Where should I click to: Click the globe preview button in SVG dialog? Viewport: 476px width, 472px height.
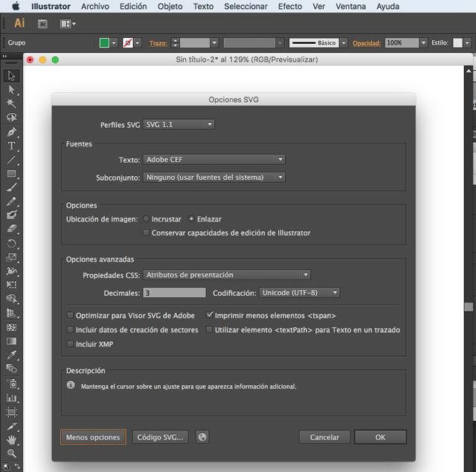point(202,437)
